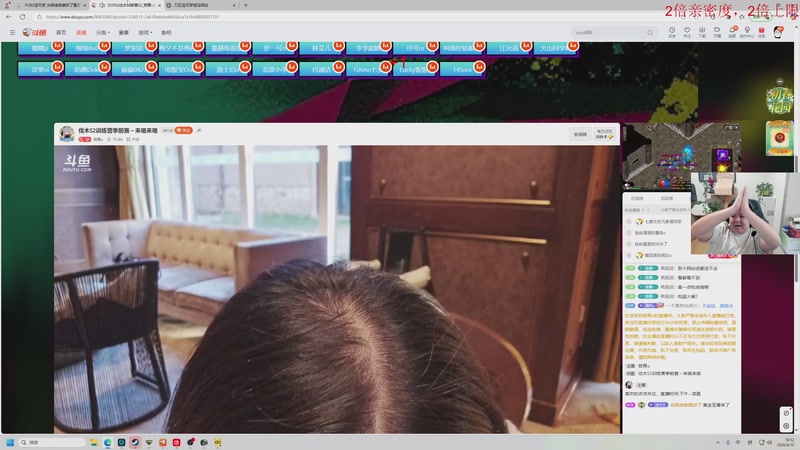Open messages bell icon with badge
The height and width of the screenshot is (450, 800).
732,32
